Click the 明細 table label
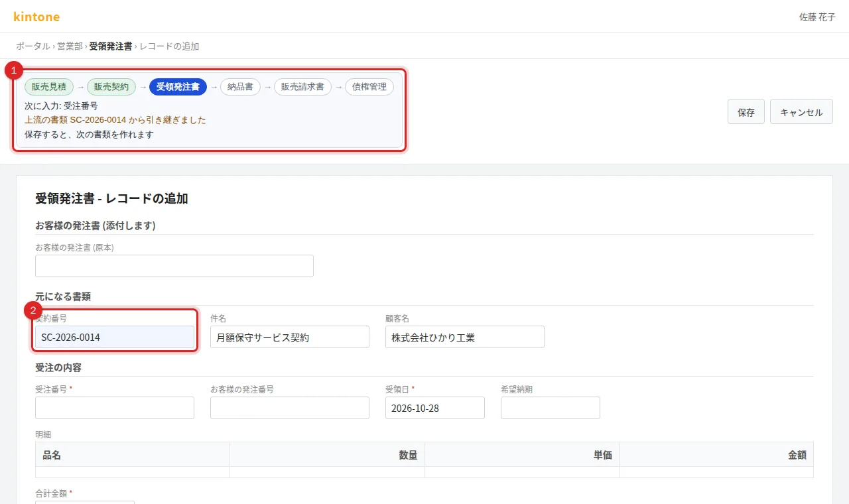This screenshot has width=849, height=504. pyautogui.click(x=43, y=434)
